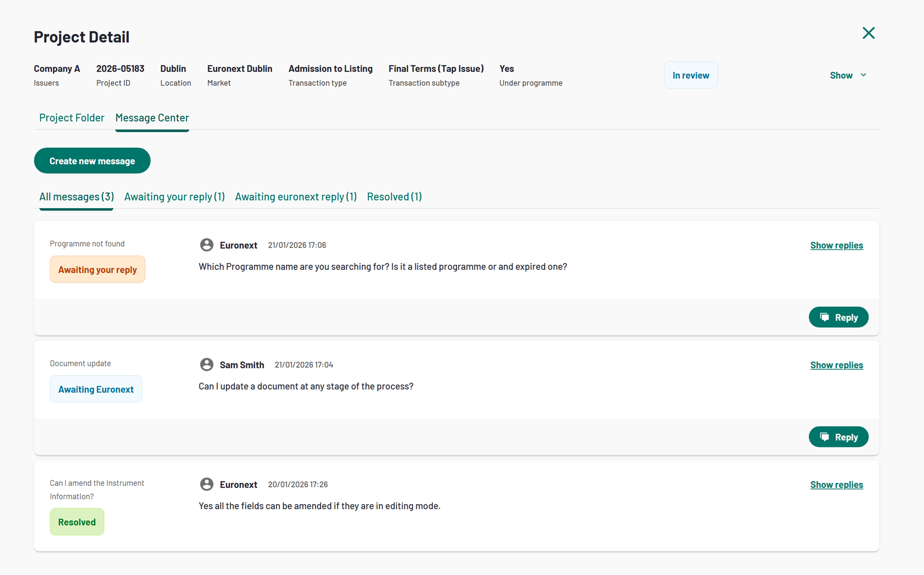The height and width of the screenshot is (575, 924).
Task: Show replies for Programme not found message
Action: pyautogui.click(x=836, y=246)
